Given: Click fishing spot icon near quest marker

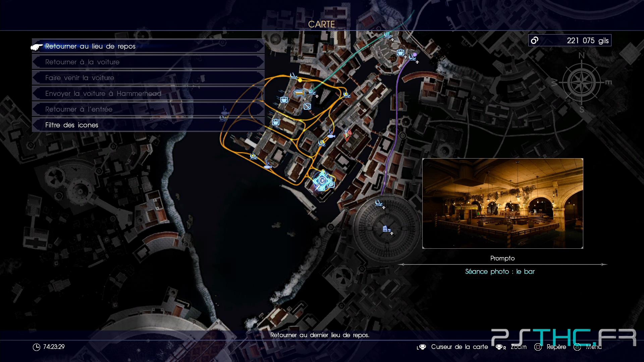Looking at the screenshot, I should (331, 134).
